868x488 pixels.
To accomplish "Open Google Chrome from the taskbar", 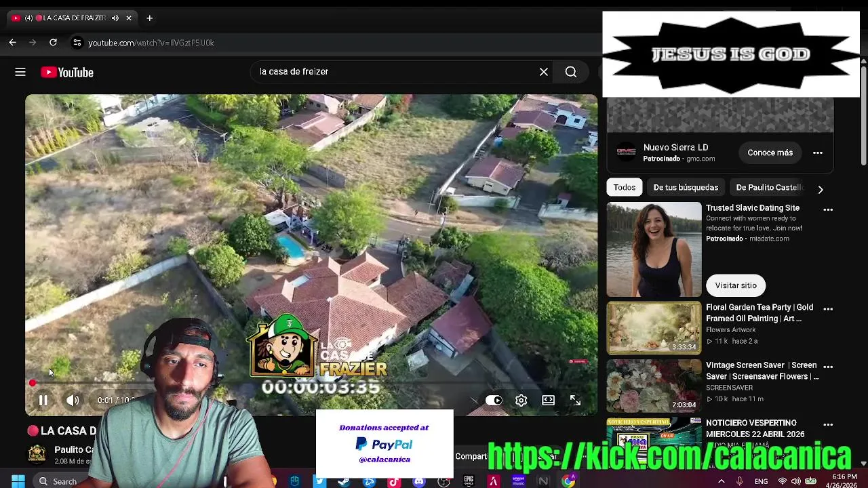I will 568,481.
